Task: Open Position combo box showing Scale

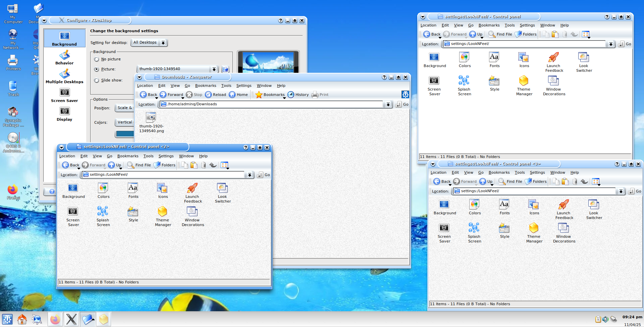Action: point(124,108)
